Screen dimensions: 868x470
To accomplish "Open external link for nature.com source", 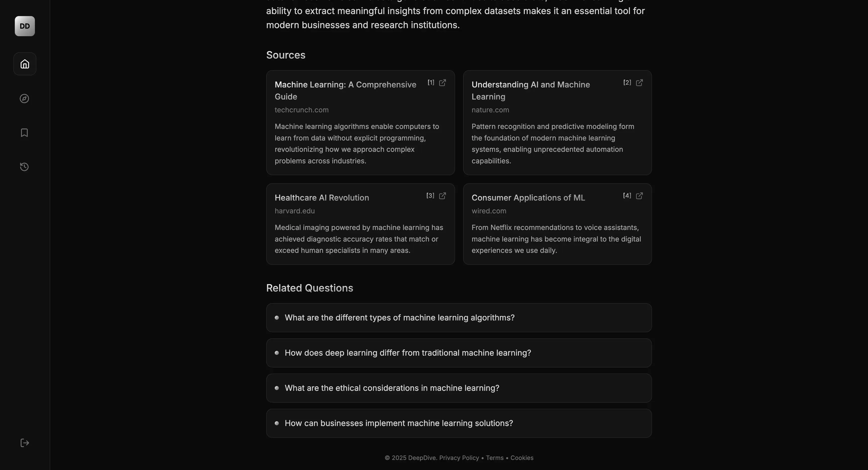I will [x=639, y=83].
